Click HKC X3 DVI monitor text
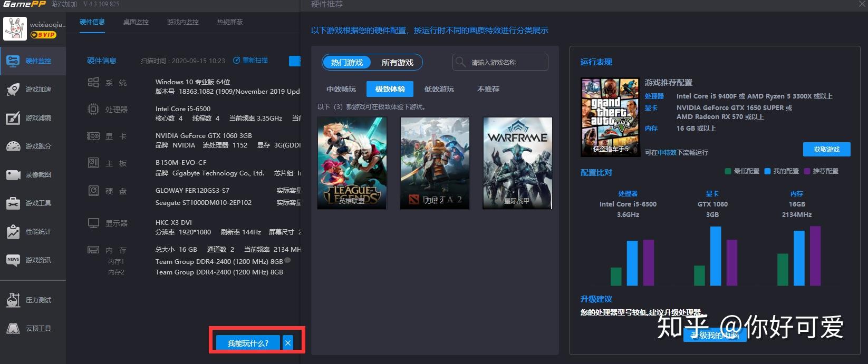Screen dimensions: 868x364 tap(173, 222)
